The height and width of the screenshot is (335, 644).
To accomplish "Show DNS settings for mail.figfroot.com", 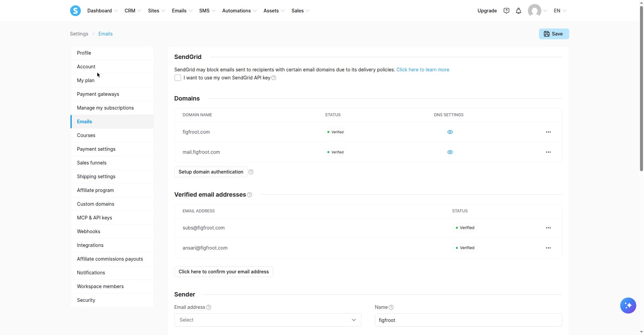I will 450,152.
